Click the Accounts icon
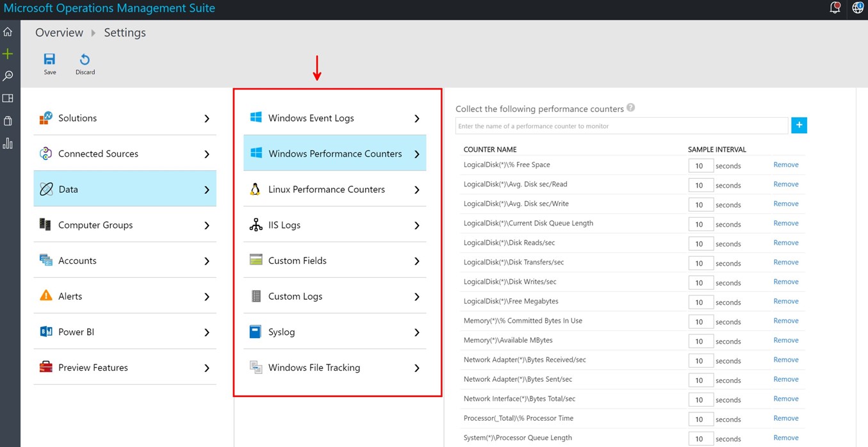This screenshot has width=868, height=447. tap(45, 261)
